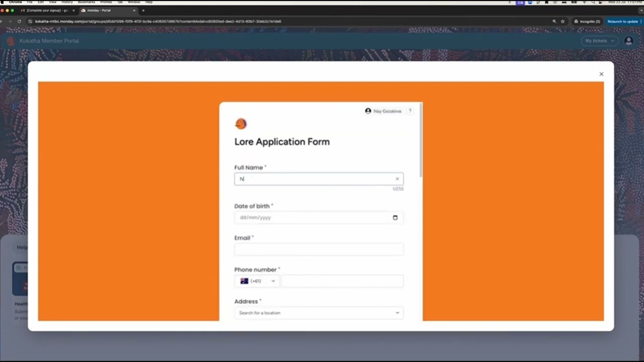Click the Nay Gozalova user badge
The height and width of the screenshot is (362, 644).
[x=383, y=111]
